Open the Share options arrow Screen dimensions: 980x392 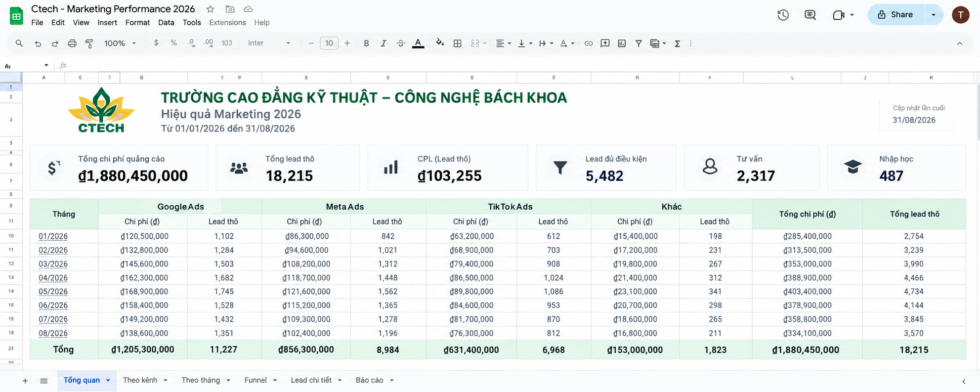pos(934,14)
